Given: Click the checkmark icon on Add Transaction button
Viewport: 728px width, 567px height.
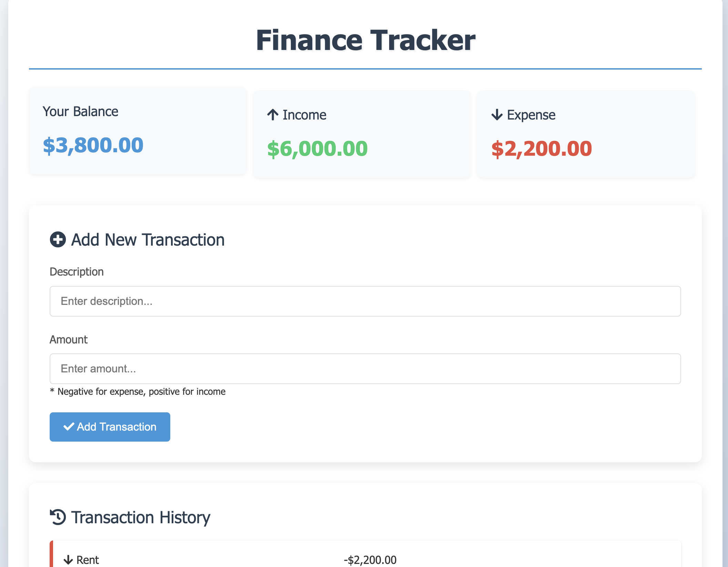Looking at the screenshot, I should pos(69,426).
